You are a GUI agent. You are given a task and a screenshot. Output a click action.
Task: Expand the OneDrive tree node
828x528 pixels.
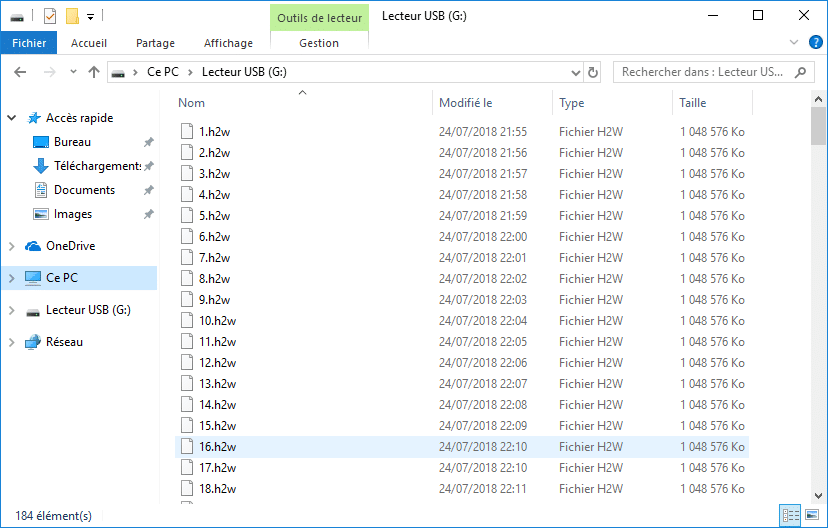coord(12,246)
